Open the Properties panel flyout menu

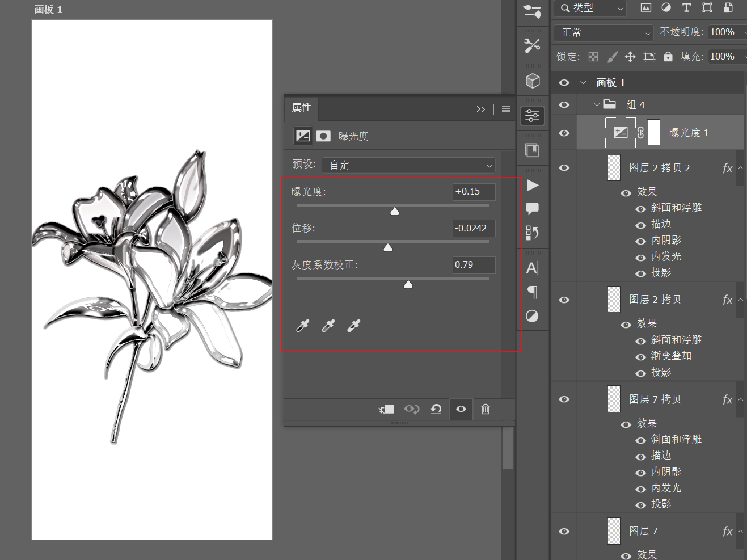click(506, 109)
